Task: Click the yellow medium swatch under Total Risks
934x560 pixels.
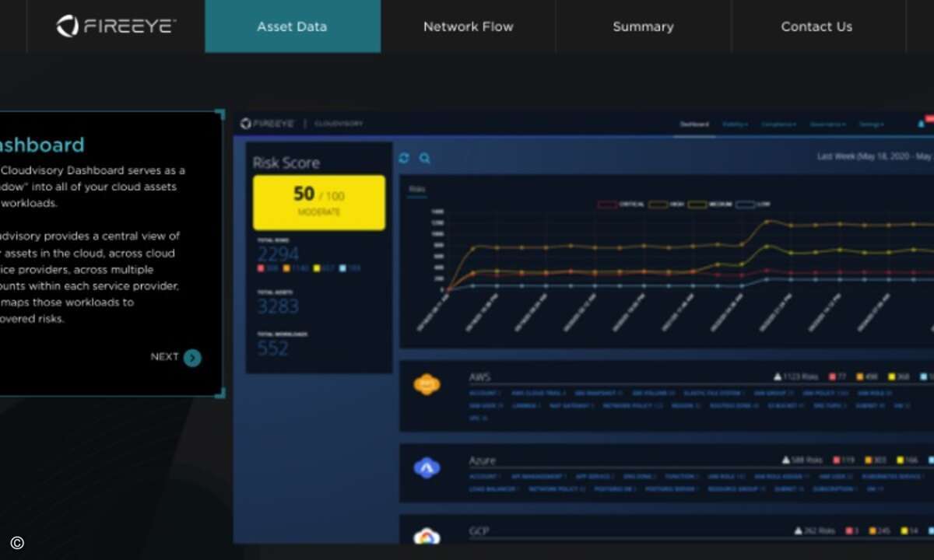Action: pyautogui.click(x=317, y=268)
